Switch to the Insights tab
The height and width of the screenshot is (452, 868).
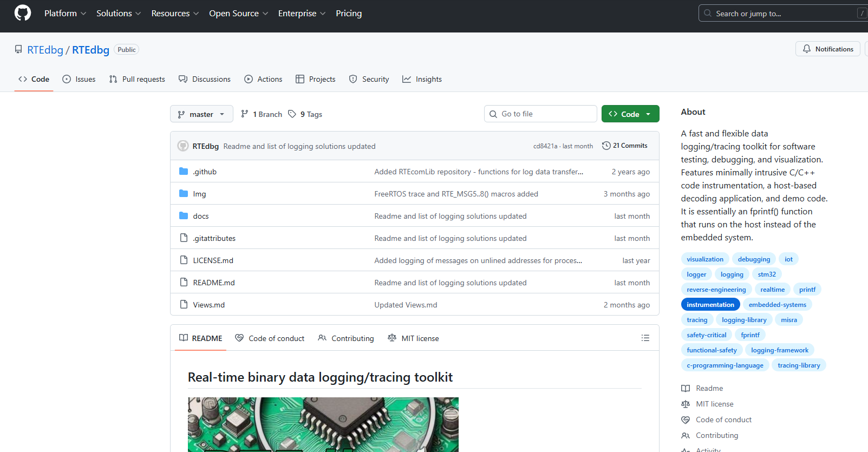pos(422,79)
